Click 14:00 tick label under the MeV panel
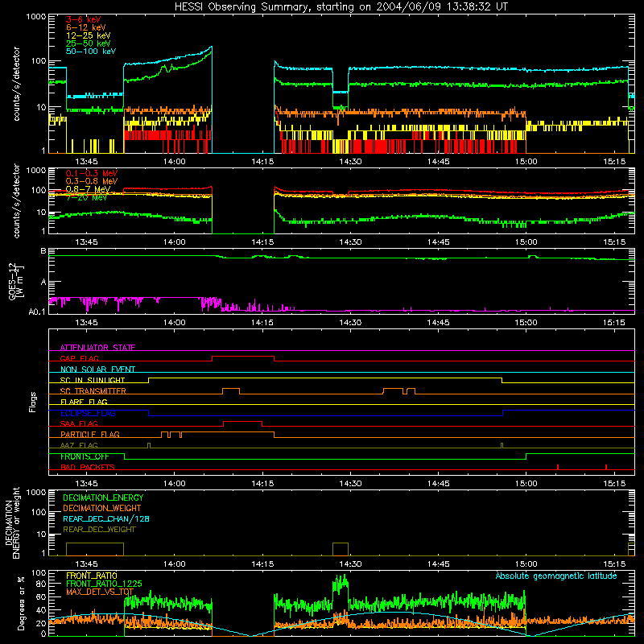 pos(174,242)
